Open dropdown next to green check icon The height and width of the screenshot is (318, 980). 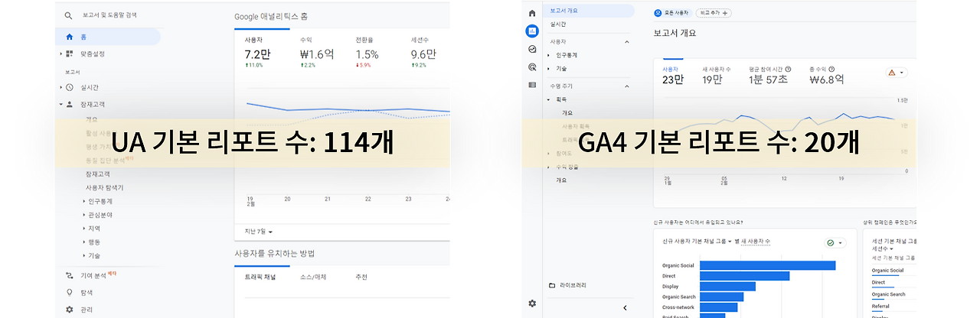(841, 243)
